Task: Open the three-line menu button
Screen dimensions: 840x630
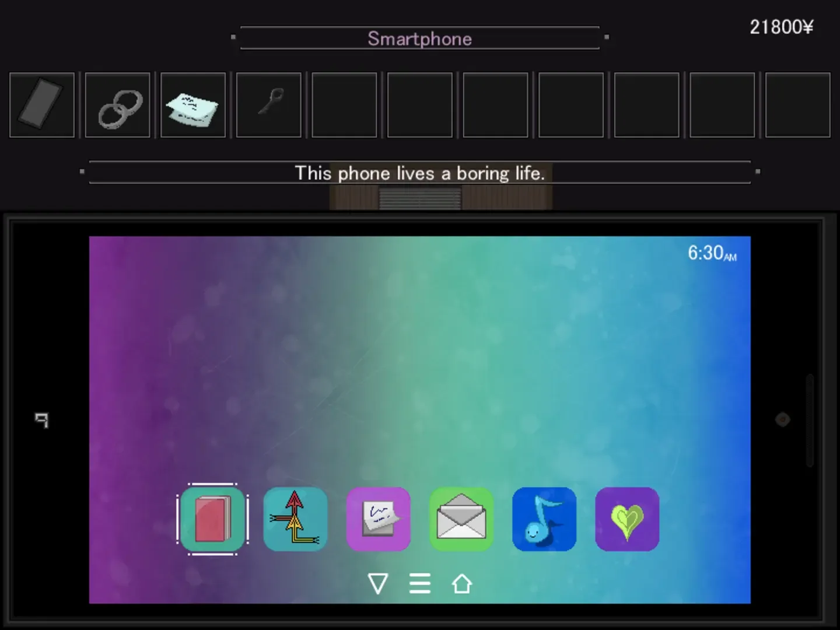Action: click(419, 583)
